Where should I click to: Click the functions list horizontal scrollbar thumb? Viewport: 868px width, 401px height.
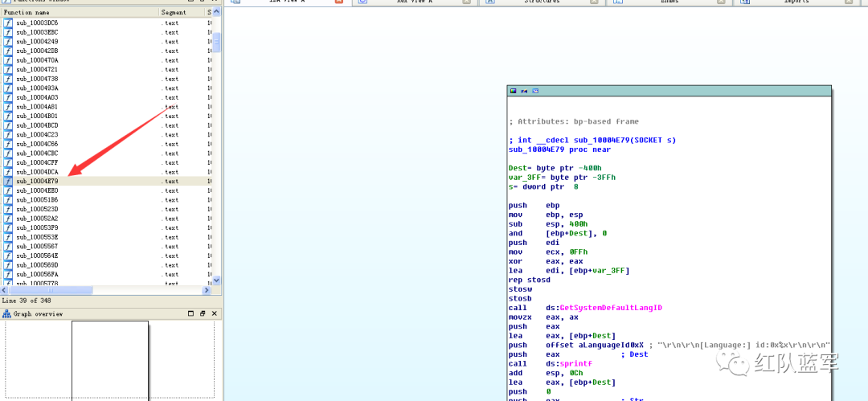(51, 290)
